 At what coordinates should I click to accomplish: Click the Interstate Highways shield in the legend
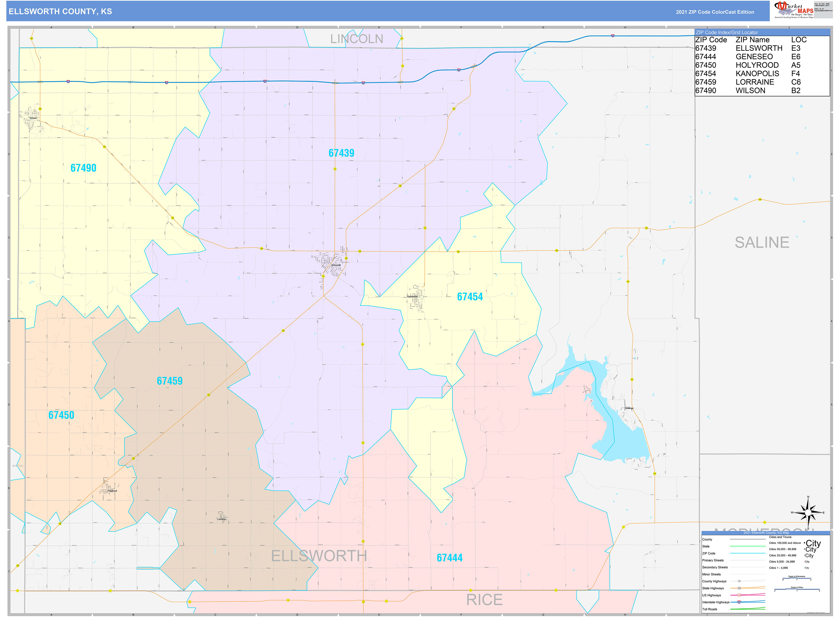click(x=739, y=602)
